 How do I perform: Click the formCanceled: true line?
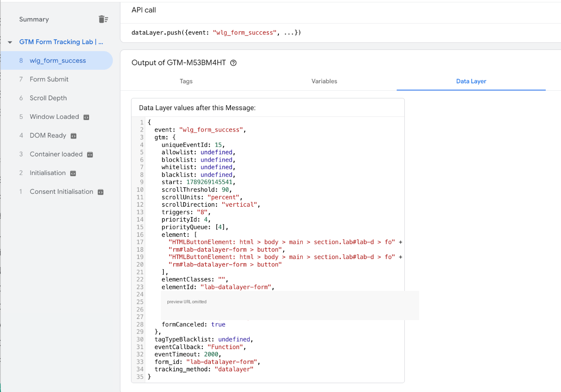pos(193,324)
